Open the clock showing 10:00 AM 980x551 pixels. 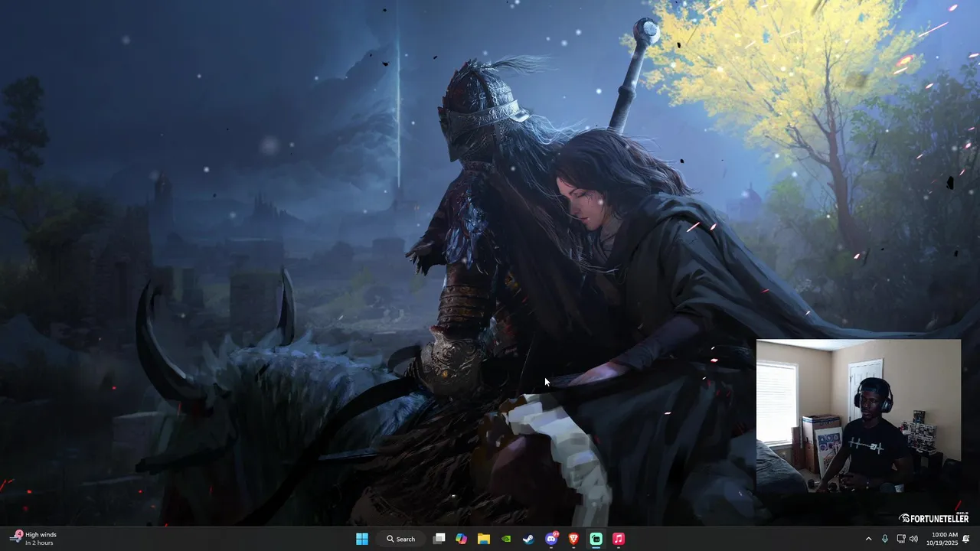click(x=944, y=539)
